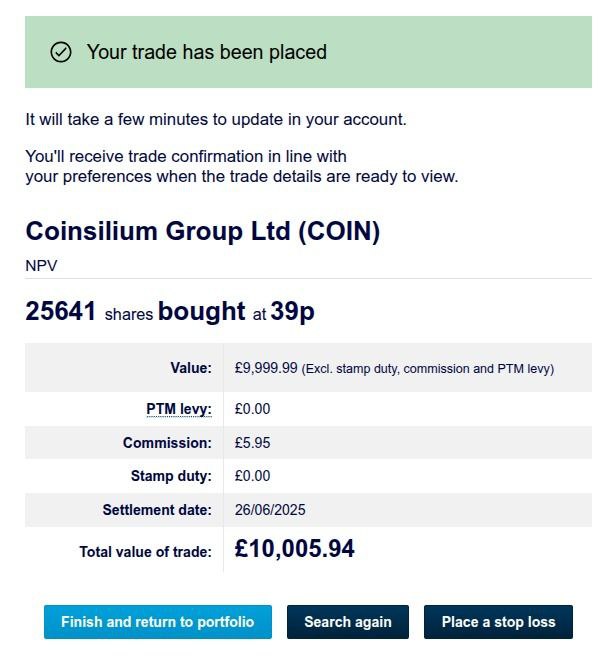Viewport: 609px width, 656px height.
Task: Click the green trade placed banner
Action: pos(308,52)
